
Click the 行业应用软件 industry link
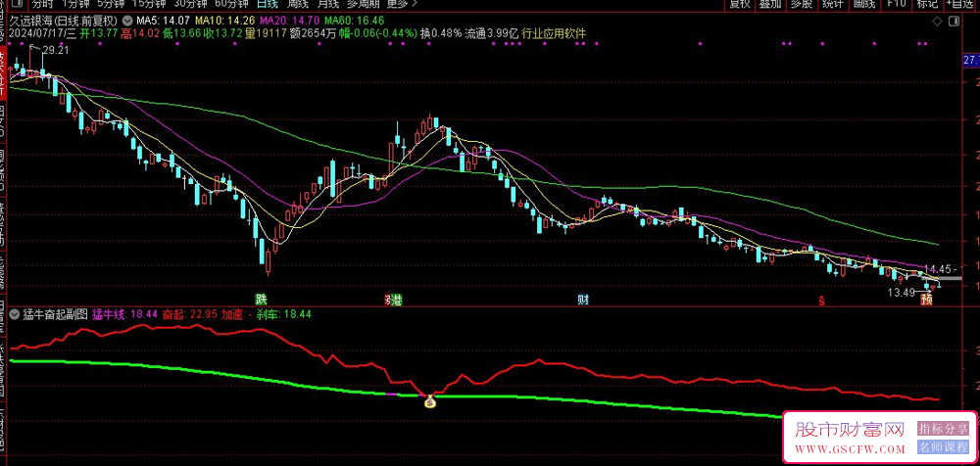pyautogui.click(x=553, y=33)
